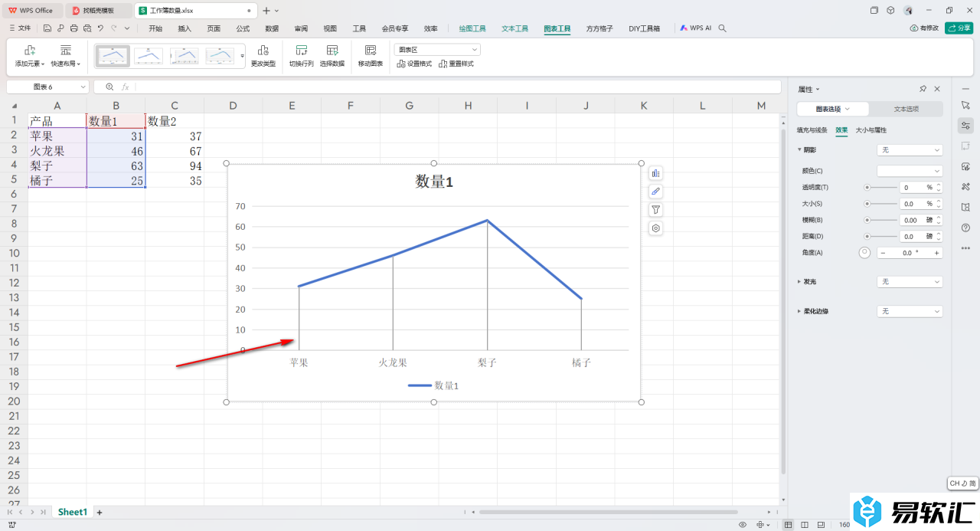The image size is (980, 531).
Task: Click the properties sliders icon in right sidebar
Action: [x=965, y=126]
